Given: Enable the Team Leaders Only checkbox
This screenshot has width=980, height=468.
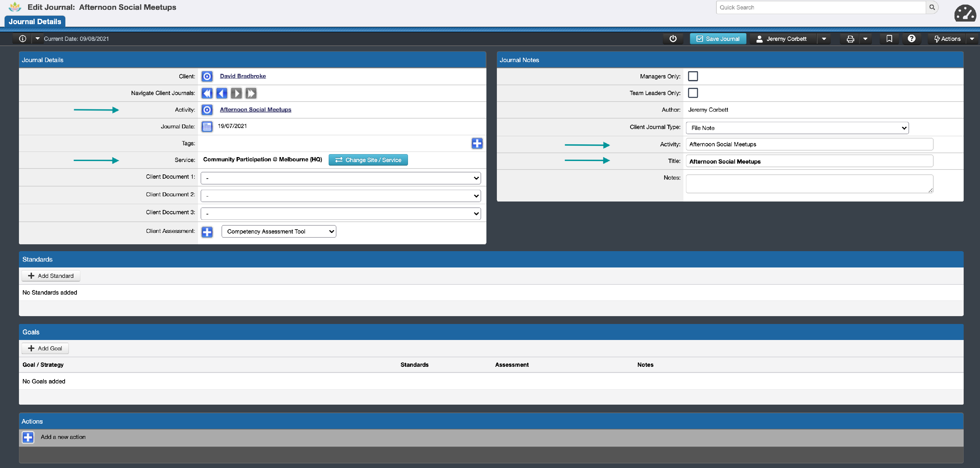Looking at the screenshot, I should point(693,93).
